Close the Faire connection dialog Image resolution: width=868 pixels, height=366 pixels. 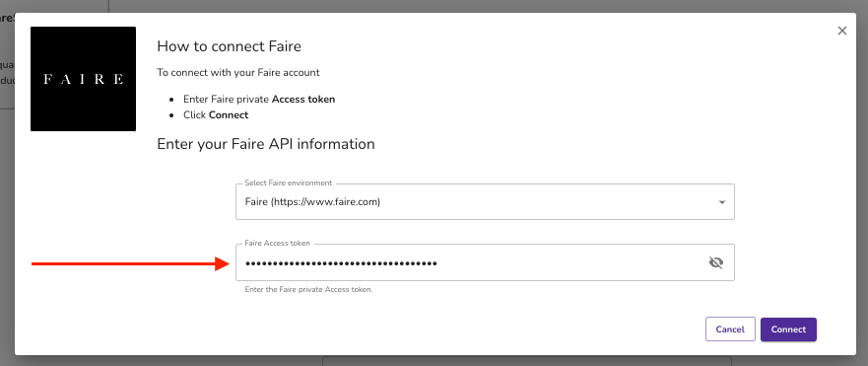tap(842, 31)
